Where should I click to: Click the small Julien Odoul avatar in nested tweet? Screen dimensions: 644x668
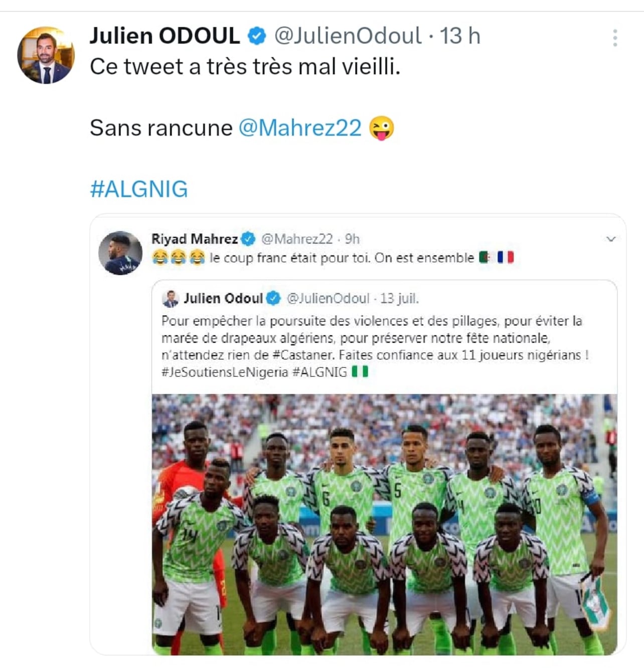(171, 299)
